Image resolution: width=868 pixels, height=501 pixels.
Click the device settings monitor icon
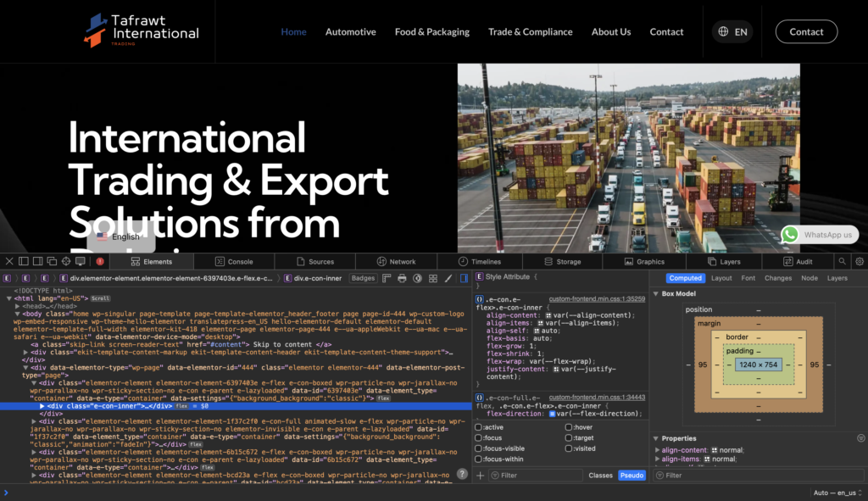[x=81, y=261]
